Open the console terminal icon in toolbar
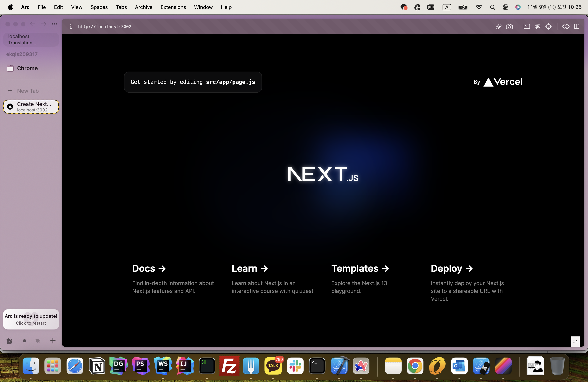This screenshot has height=382, width=588. tap(527, 26)
